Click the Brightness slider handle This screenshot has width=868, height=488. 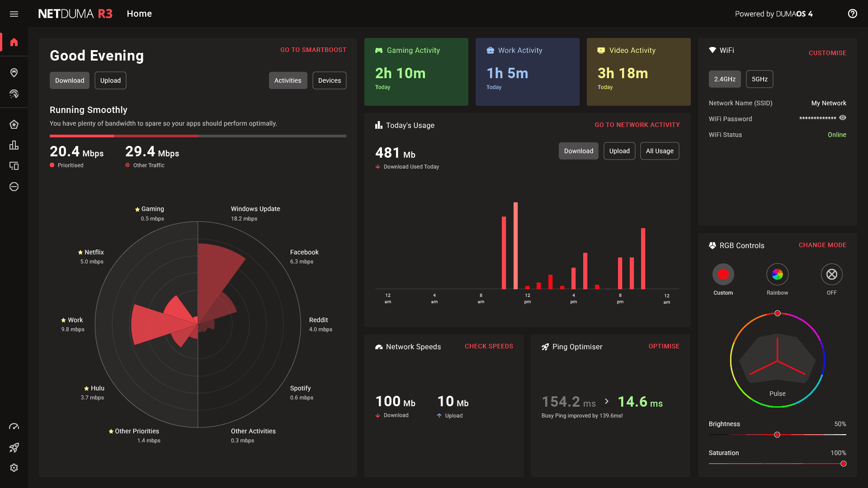coord(777,435)
